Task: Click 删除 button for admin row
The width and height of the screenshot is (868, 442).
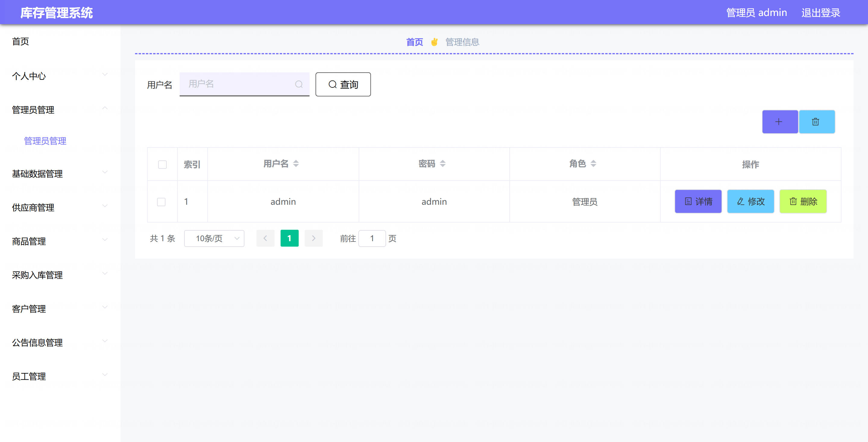Action: (x=803, y=201)
